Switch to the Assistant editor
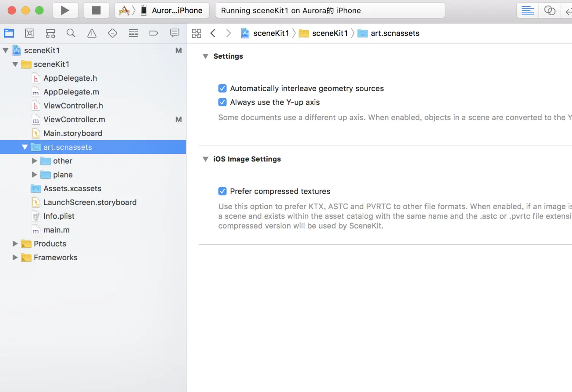This screenshot has height=392, width=572. point(550,10)
